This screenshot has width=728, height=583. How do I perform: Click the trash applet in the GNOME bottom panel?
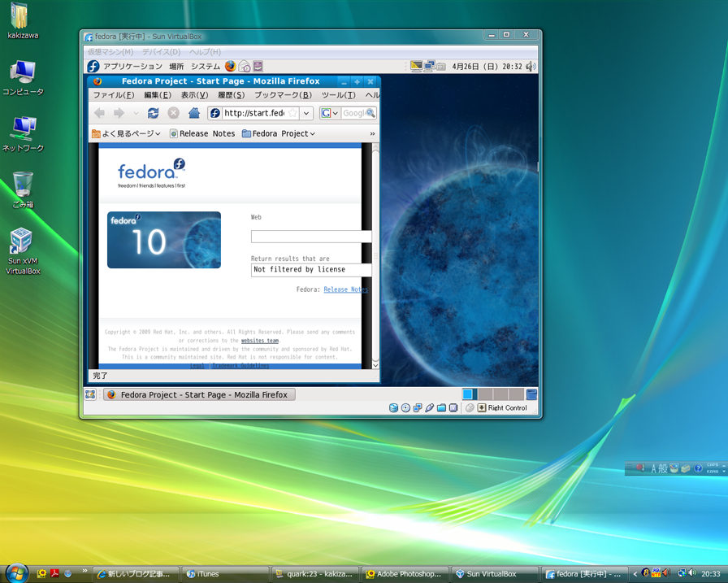point(531,394)
